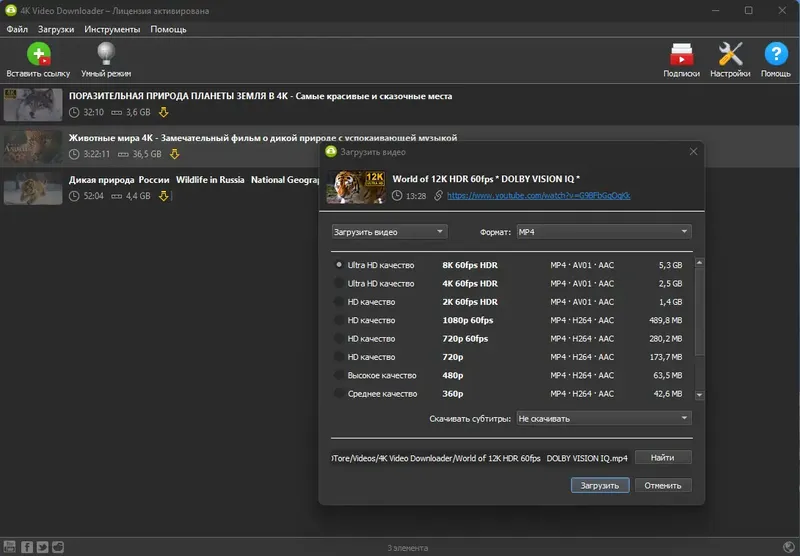This screenshot has width=800, height=556.
Task: Open the Помощь menu in menu bar
Action: [168, 29]
